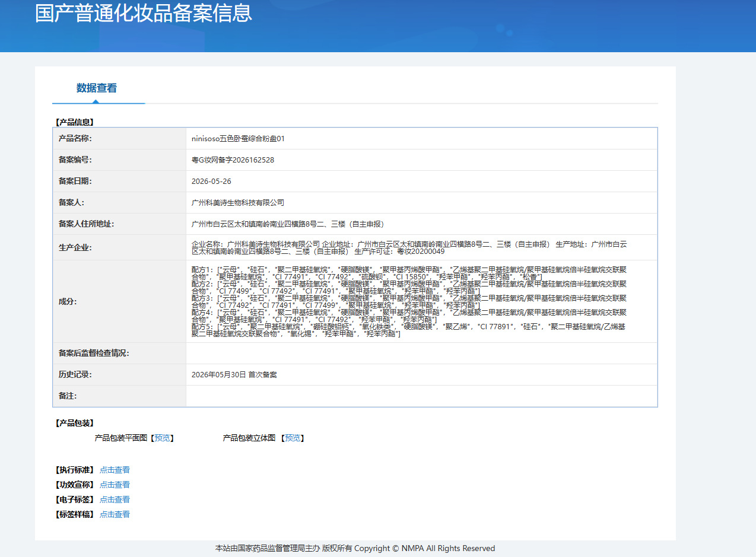Open the 数据查看 tab
756x557 pixels.
[97, 88]
